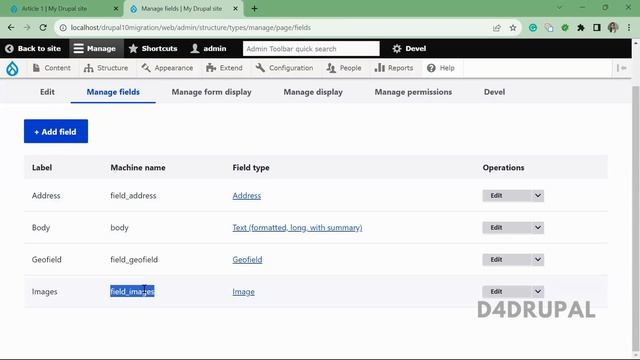This screenshot has height=360, width=640.
Task: Open the Configuration admin menu
Action: [x=284, y=68]
